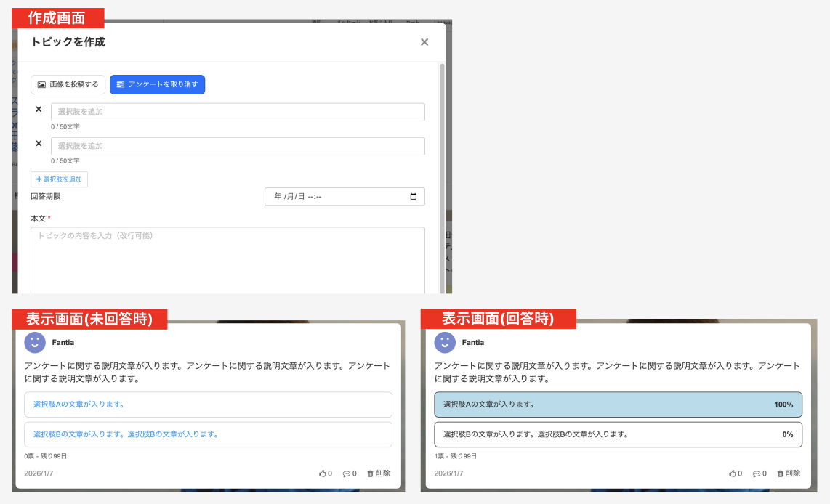Remove the first poll choice with X
Screen dimensions: 830x504
39,110
